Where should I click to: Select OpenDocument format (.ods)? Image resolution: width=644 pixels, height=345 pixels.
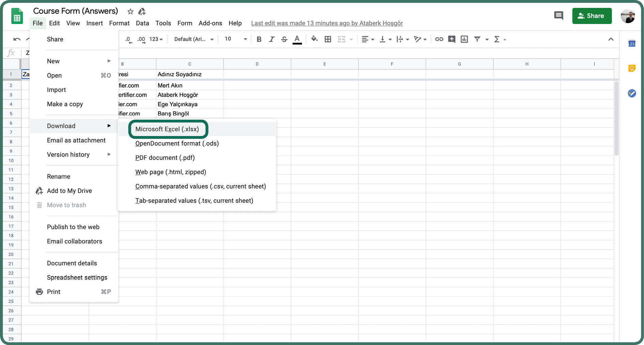click(197, 144)
